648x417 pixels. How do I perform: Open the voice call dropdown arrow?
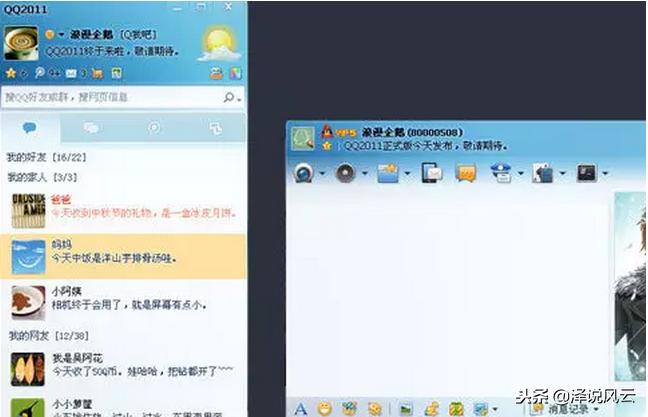[364, 173]
